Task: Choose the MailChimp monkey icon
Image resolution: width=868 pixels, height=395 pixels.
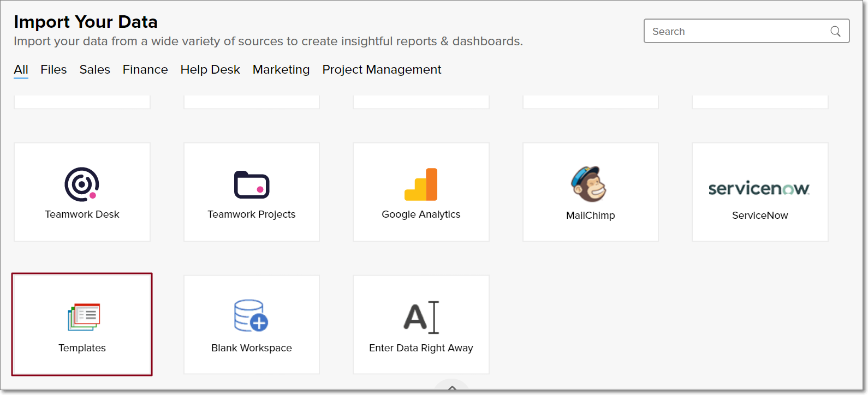Action: 590,184
